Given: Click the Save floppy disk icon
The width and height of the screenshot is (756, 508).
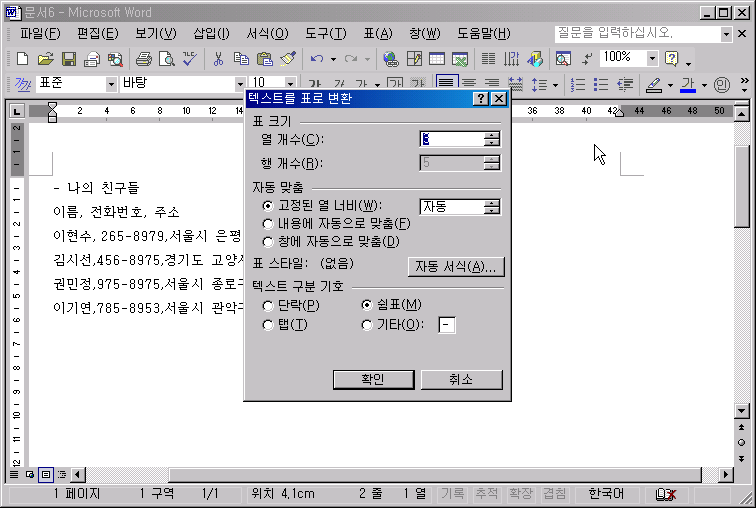Looking at the screenshot, I should coord(69,59).
